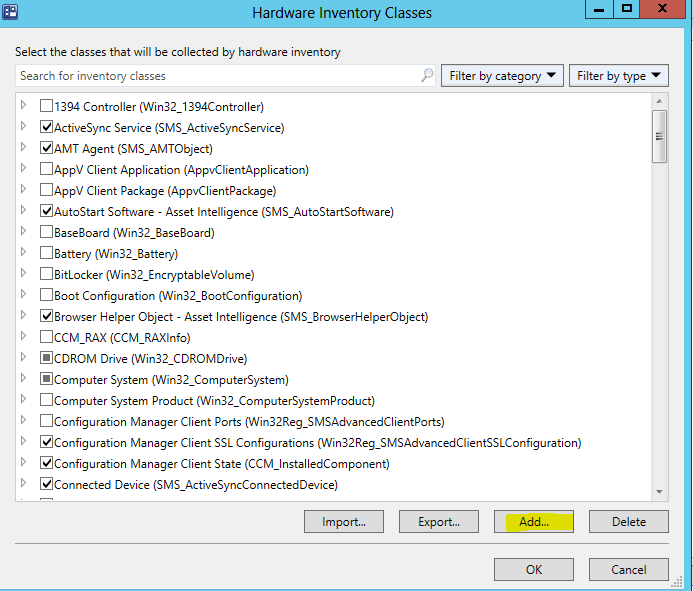Click the list's scroll down arrow

[x=659, y=491]
